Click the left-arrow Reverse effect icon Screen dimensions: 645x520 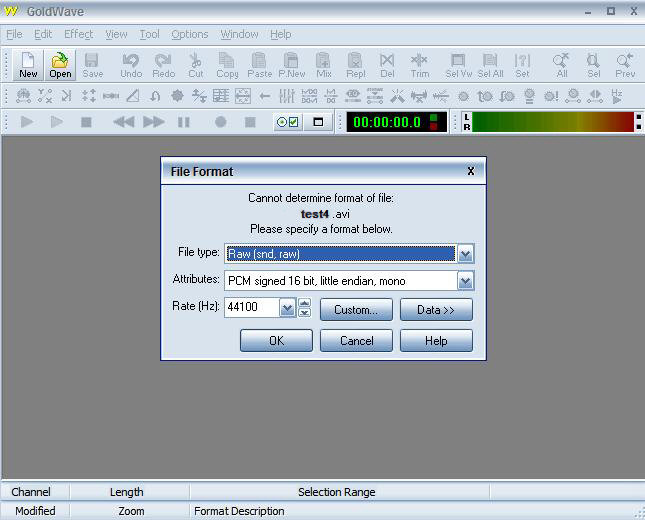coord(265,96)
